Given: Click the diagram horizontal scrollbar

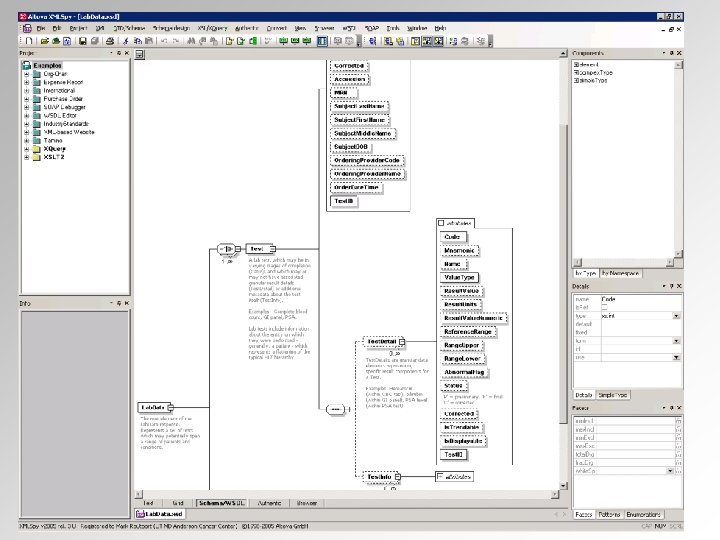Looking at the screenshot, I should click(347, 495).
